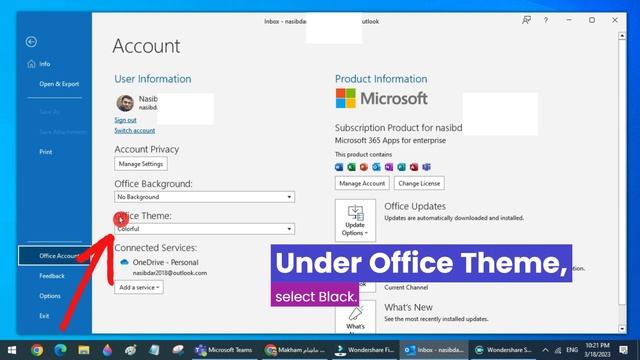
Task: Click the Microsoft 365 Apps for enterprise text
Action: click(390, 140)
